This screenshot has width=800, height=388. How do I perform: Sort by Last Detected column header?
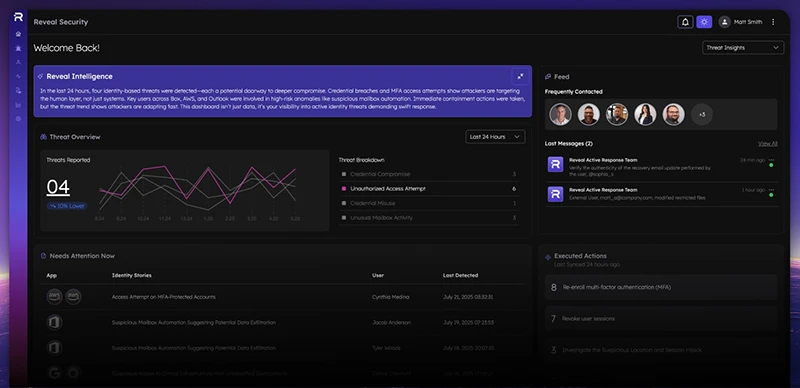460,275
